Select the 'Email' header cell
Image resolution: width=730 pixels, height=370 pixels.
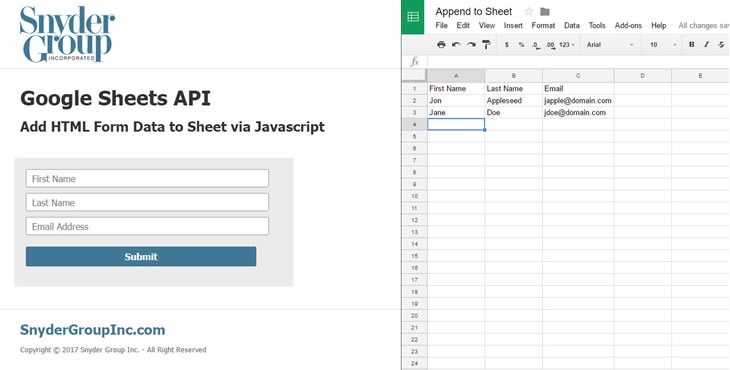578,88
